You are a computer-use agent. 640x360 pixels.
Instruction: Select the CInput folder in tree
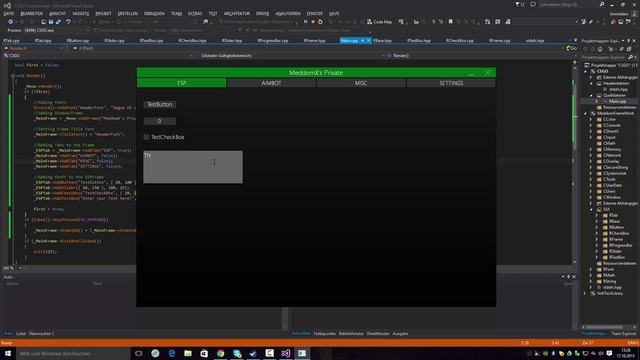click(x=609, y=137)
